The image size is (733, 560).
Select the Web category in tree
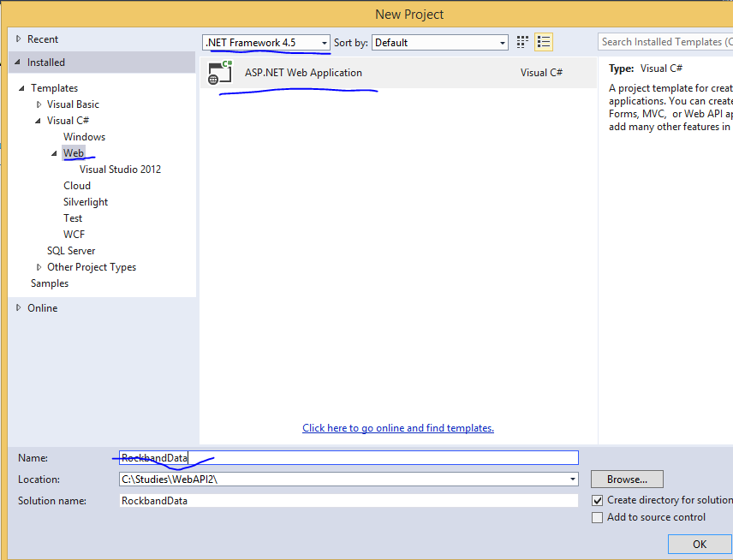click(74, 153)
